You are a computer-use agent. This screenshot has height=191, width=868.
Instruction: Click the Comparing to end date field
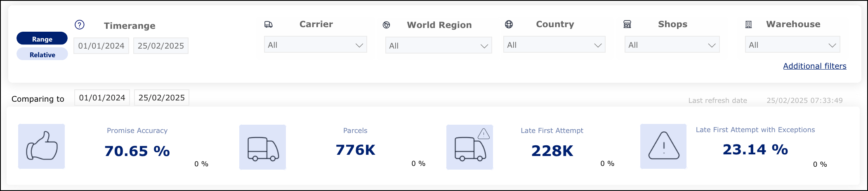tap(162, 98)
